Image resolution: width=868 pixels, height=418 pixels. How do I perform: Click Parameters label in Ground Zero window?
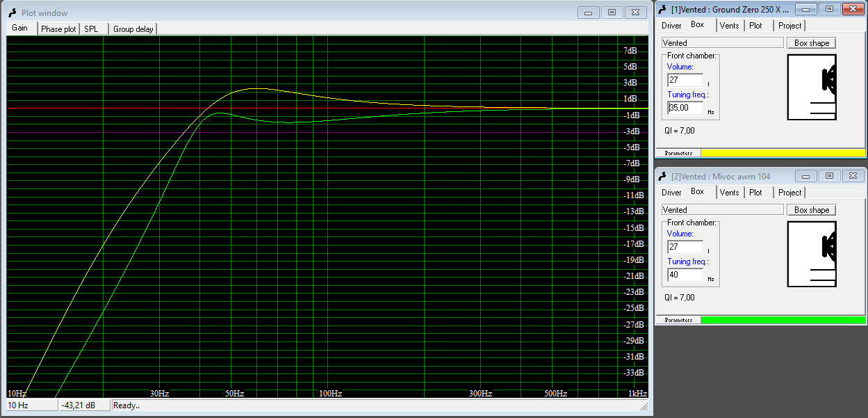678,153
